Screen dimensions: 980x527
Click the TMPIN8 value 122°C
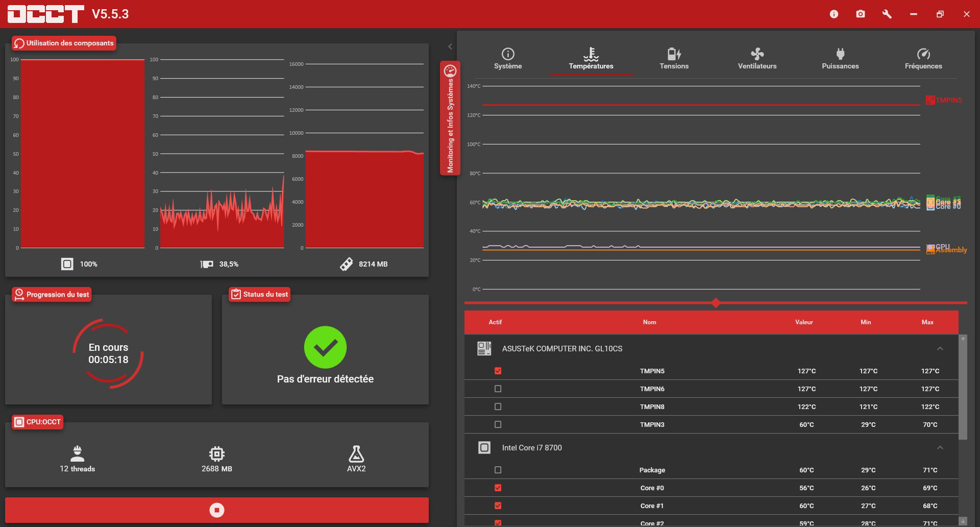(806, 406)
